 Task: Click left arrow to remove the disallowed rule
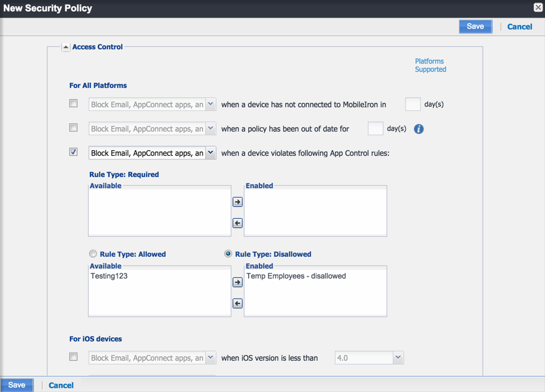click(237, 304)
